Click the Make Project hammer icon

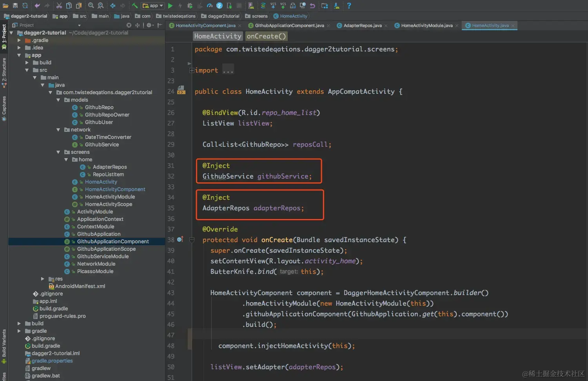pyautogui.click(x=135, y=5)
